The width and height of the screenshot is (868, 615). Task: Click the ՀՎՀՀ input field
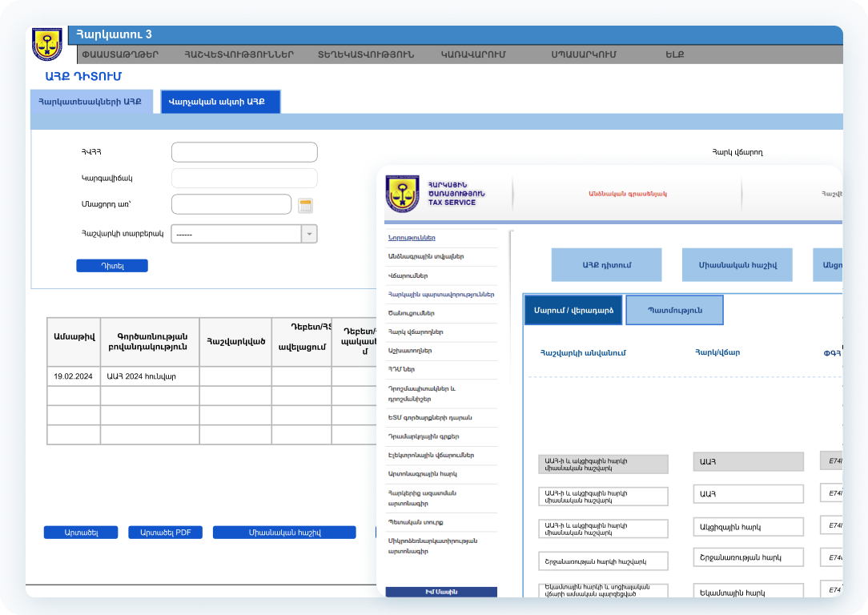[244, 152]
